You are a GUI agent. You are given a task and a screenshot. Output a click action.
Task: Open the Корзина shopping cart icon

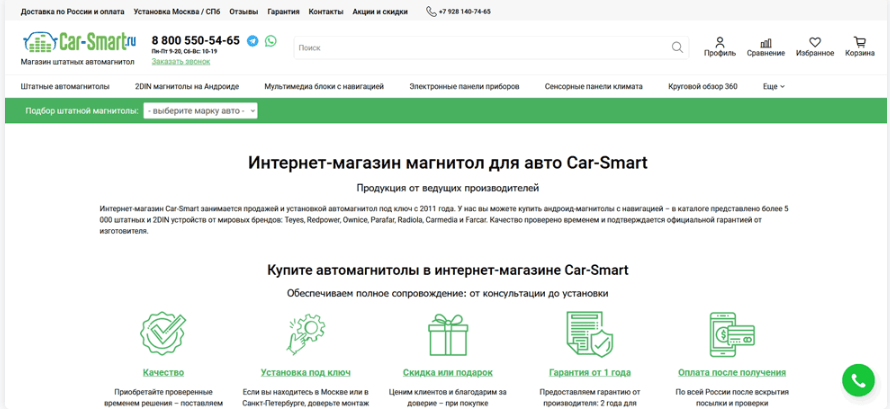859,42
